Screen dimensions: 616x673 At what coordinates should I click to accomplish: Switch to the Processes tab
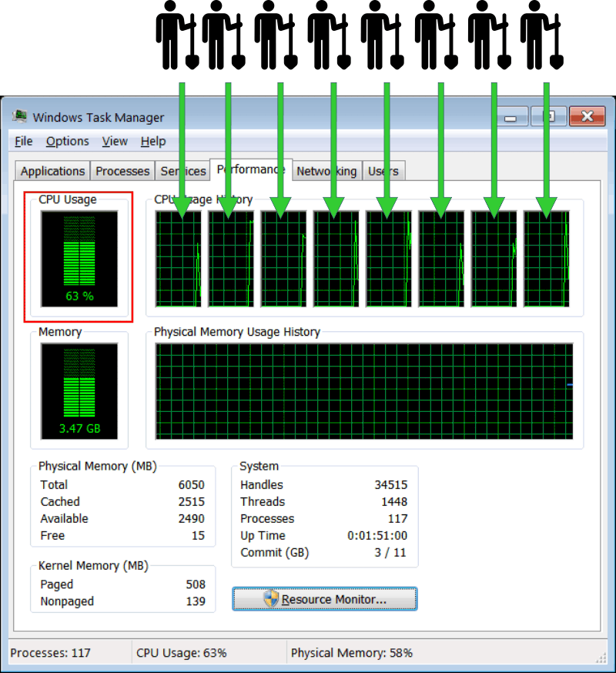[122, 171]
